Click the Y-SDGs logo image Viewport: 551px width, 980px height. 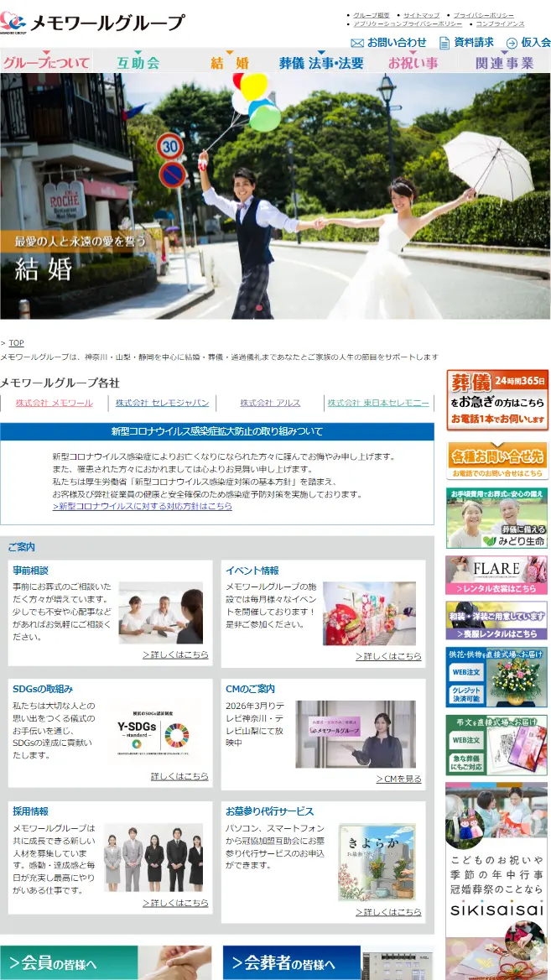pyautogui.click(x=153, y=733)
